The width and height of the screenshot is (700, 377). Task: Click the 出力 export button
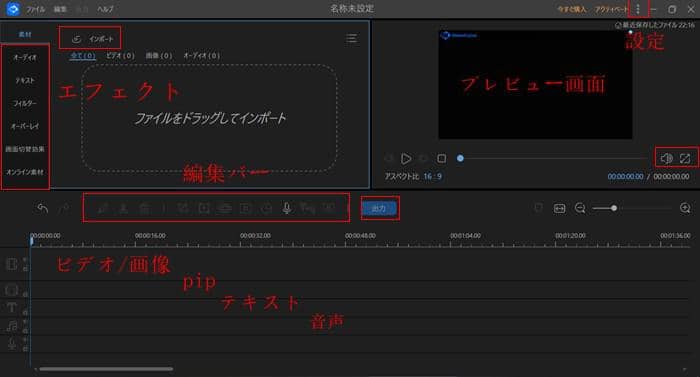coord(379,208)
